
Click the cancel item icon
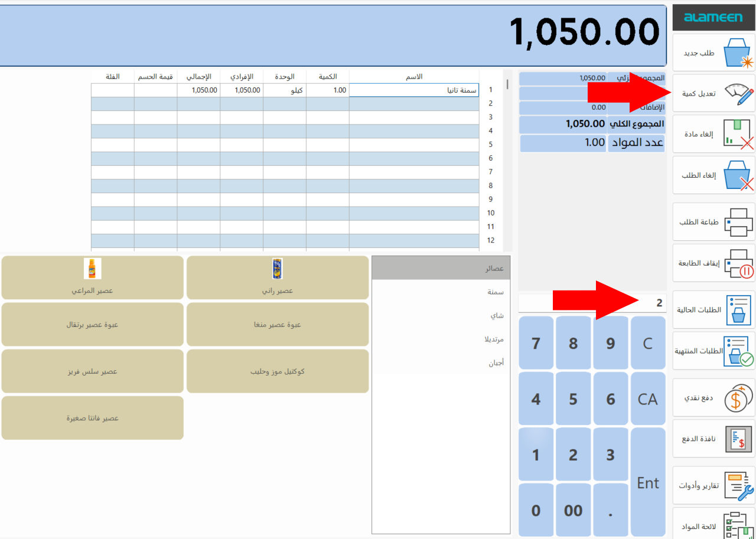[x=739, y=133]
